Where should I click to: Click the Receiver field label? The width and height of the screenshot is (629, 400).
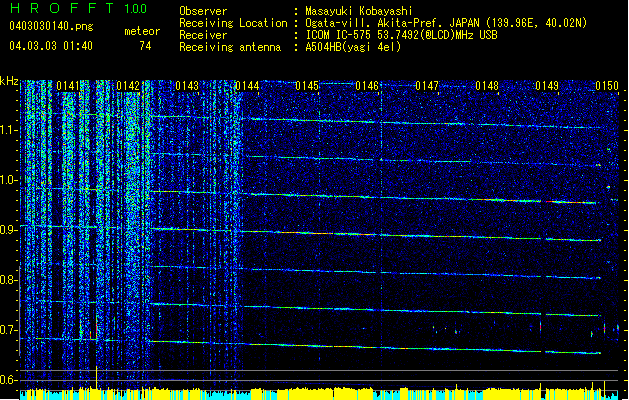click(203, 35)
